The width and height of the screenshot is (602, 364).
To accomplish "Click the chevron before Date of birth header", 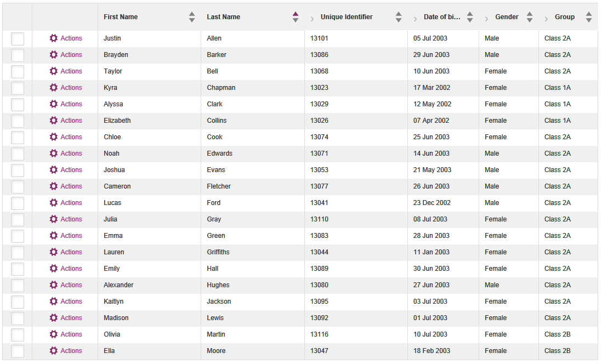I will [415, 19].
